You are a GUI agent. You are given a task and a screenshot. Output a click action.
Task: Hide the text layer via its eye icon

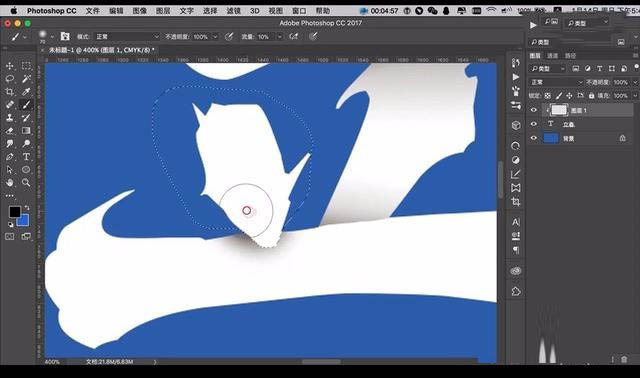click(x=533, y=124)
